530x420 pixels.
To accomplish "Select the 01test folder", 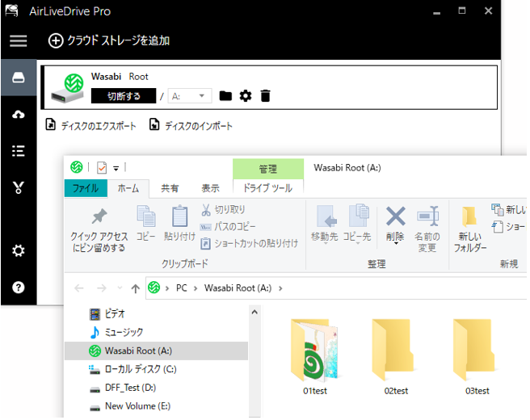I will pyautogui.click(x=315, y=357).
